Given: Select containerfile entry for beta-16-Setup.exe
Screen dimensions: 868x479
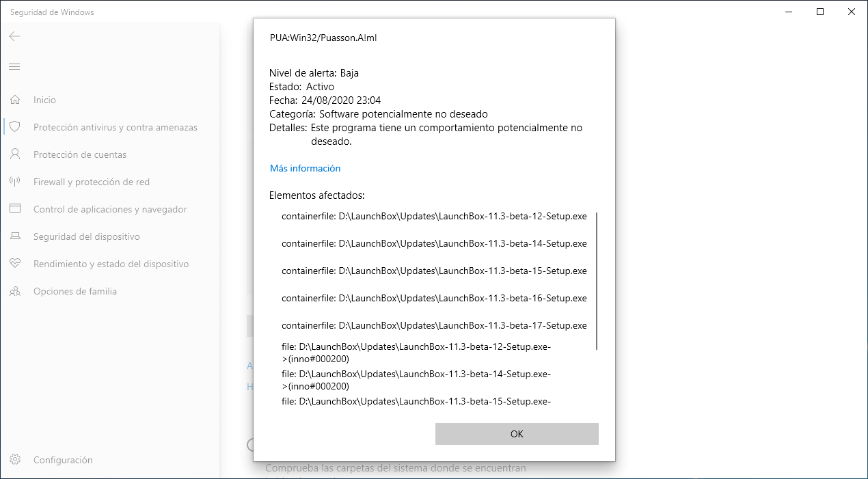Looking at the screenshot, I should pos(434,299).
